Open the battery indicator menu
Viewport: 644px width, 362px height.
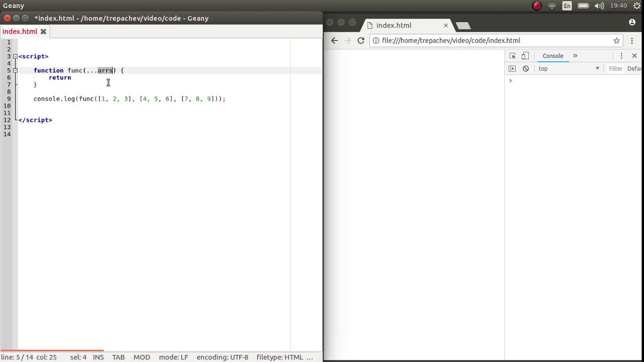(x=583, y=6)
